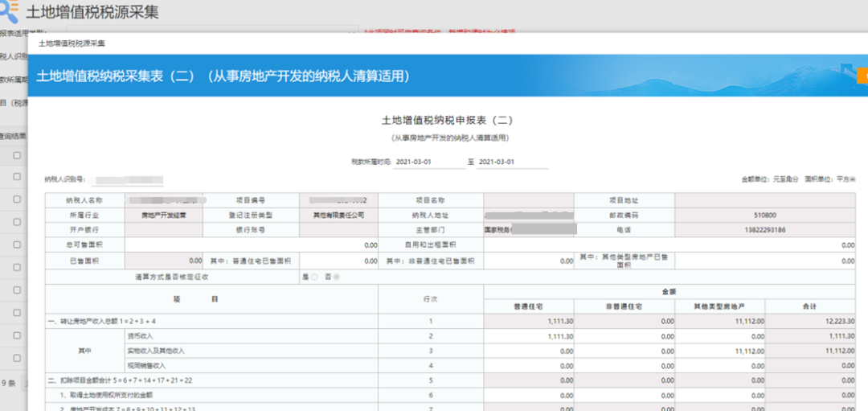Edit 视同销售收入 普通住宅 amount
The width and height of the screenshot is (868, 411).
529,366
